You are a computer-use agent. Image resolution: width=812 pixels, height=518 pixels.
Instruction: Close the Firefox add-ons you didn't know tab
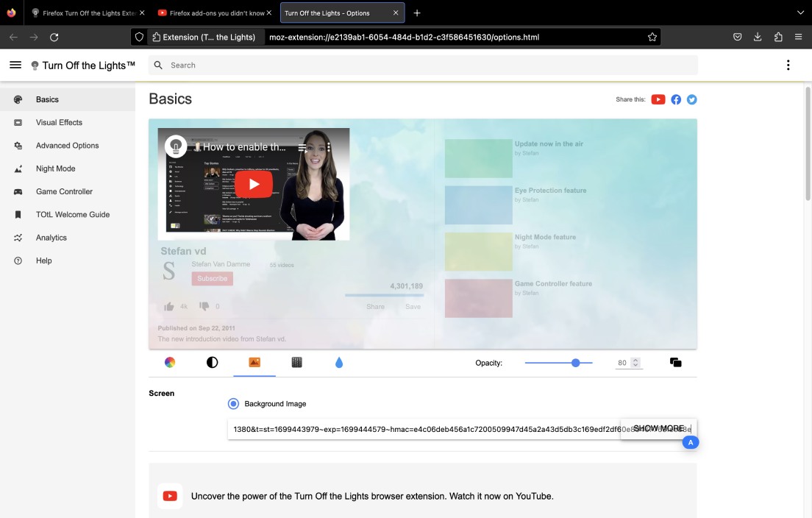268,13
